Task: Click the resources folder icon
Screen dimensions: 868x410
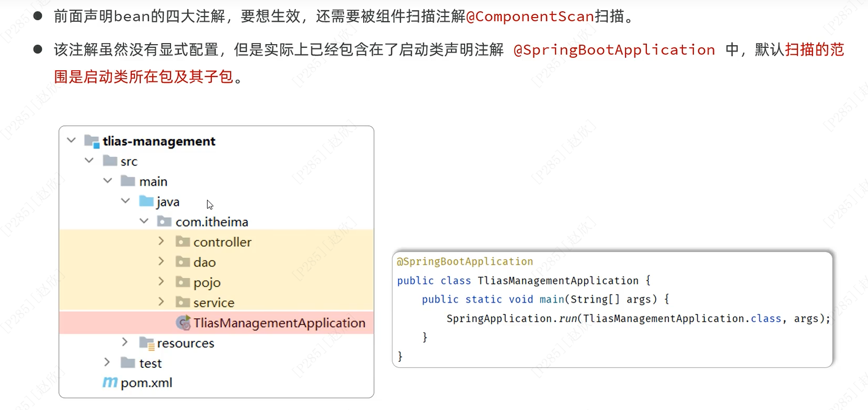Action: 147,343
